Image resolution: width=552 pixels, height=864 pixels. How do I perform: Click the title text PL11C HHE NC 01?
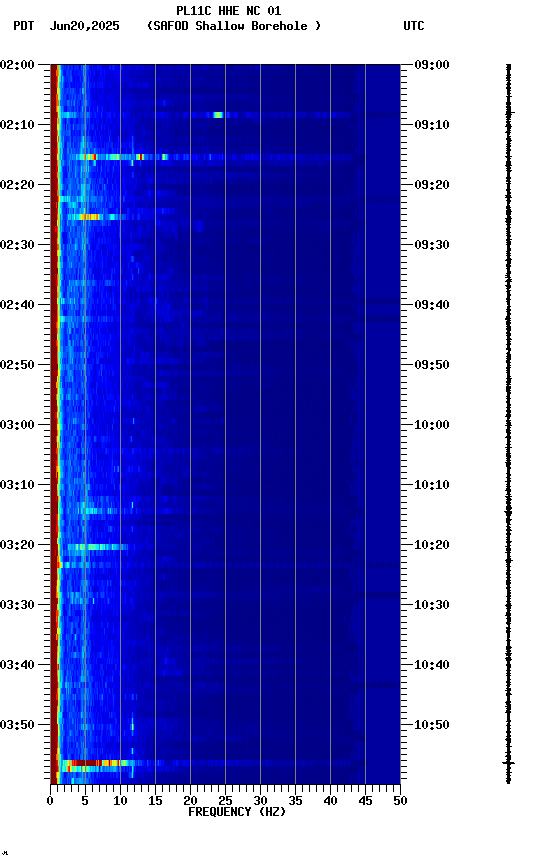[229, 11]
